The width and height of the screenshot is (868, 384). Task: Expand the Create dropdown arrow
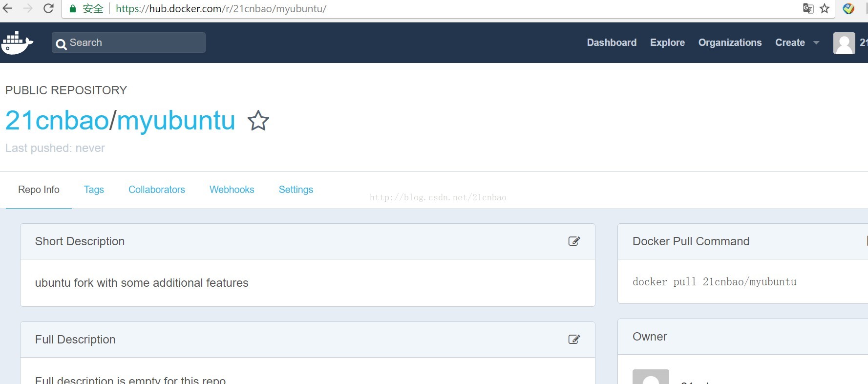click(x=816, y=43)
